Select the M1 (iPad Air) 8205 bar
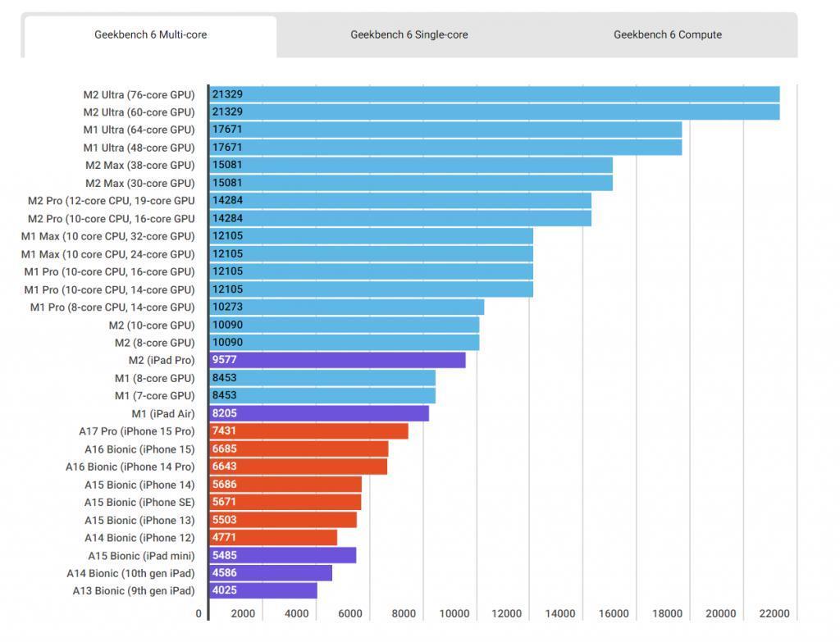This screenshot has width=840, height=642. coord(319,413)
